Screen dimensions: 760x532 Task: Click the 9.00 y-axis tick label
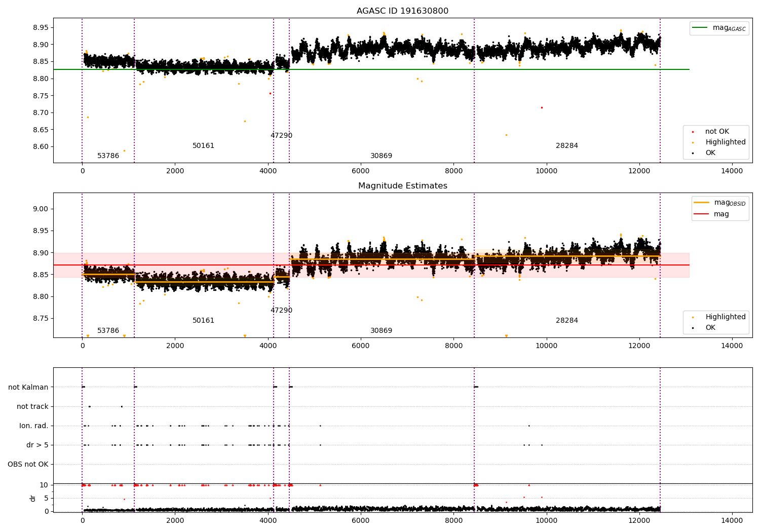coord(41,209)
